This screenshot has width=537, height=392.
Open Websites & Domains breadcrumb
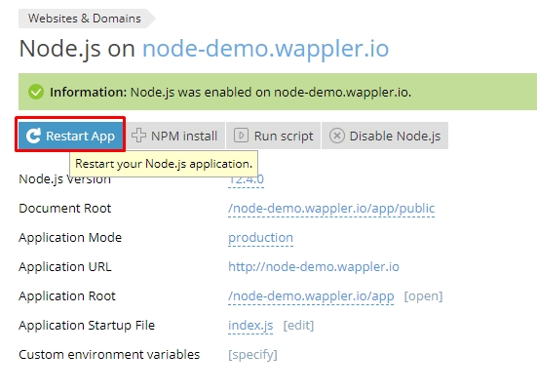coord(85,19)
